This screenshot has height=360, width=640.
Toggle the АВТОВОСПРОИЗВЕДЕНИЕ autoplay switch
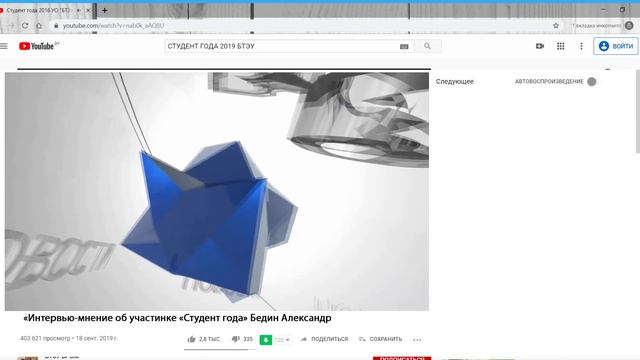(x=591, y=81)
